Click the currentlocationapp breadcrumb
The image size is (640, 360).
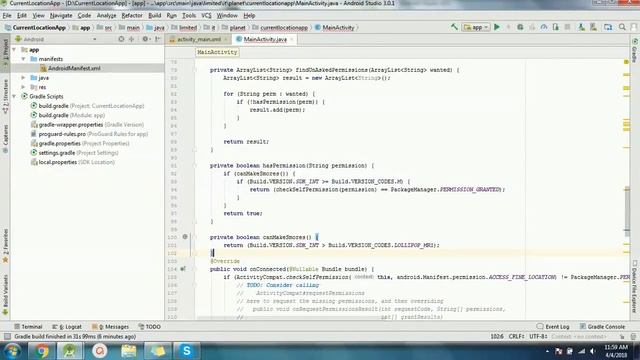coord(280,28)
